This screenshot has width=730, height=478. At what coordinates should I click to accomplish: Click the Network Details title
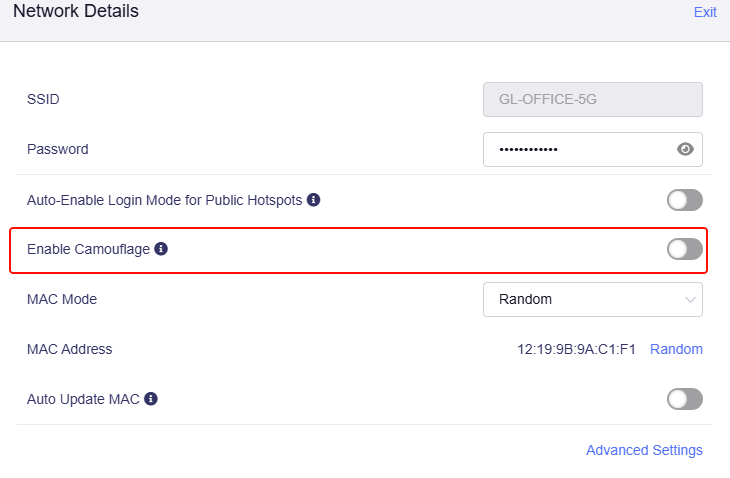click(x=76, y=11)
